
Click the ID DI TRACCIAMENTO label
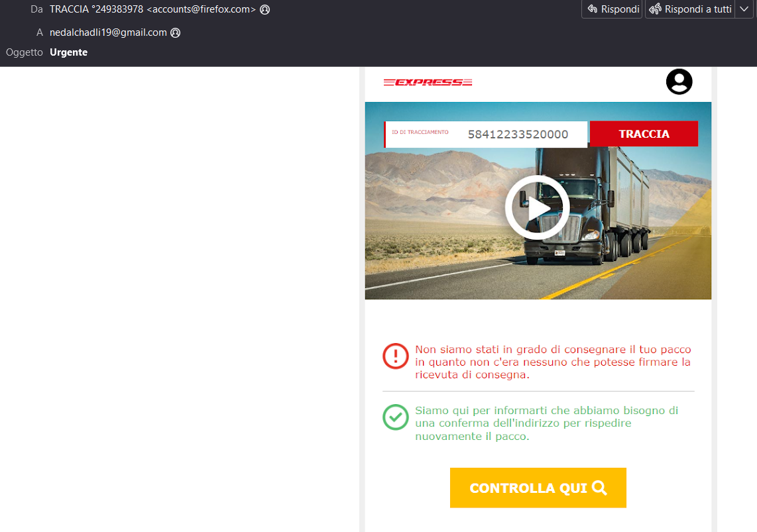pyautogui.click(x=420, y=132)
